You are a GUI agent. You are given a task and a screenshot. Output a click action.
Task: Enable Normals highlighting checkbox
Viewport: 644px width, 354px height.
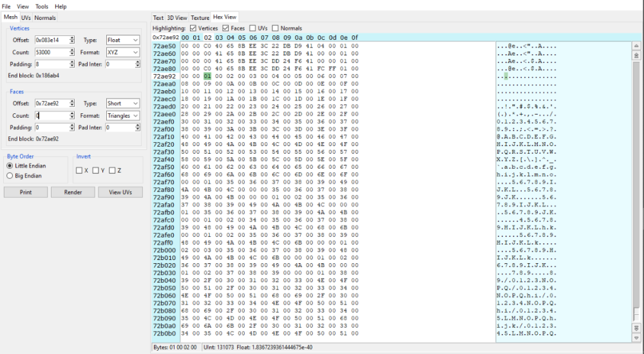pyautogui.click(x=276, y=28)
